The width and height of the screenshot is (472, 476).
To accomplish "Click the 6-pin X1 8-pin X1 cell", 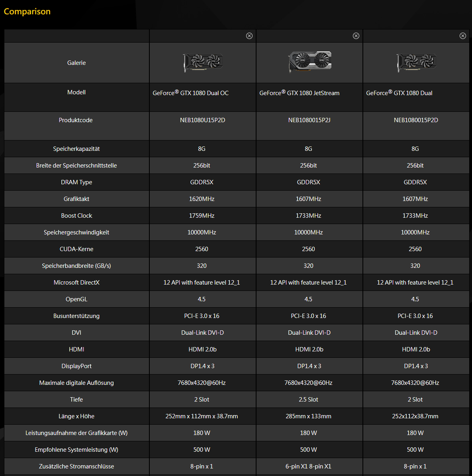I will tap(308, 466).
